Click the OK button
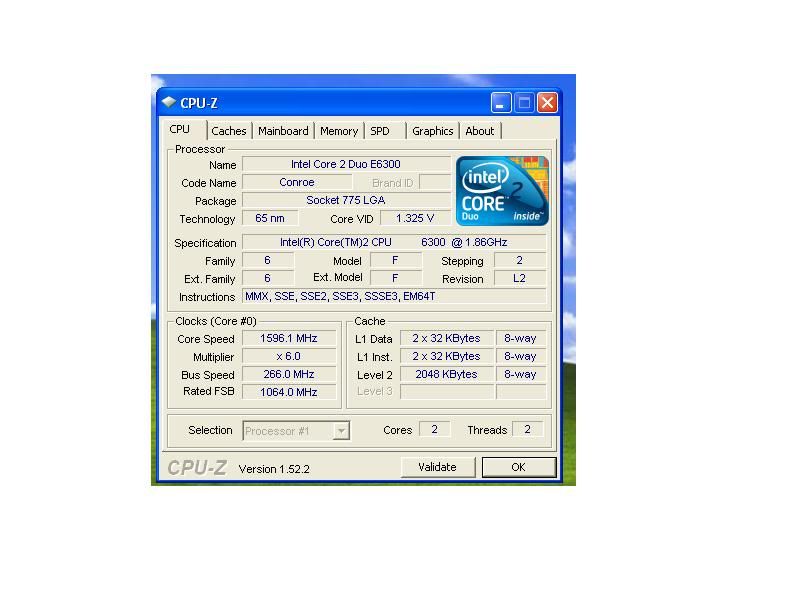The height and width of the screenshot is (600, 800). [x=519, y=467]
